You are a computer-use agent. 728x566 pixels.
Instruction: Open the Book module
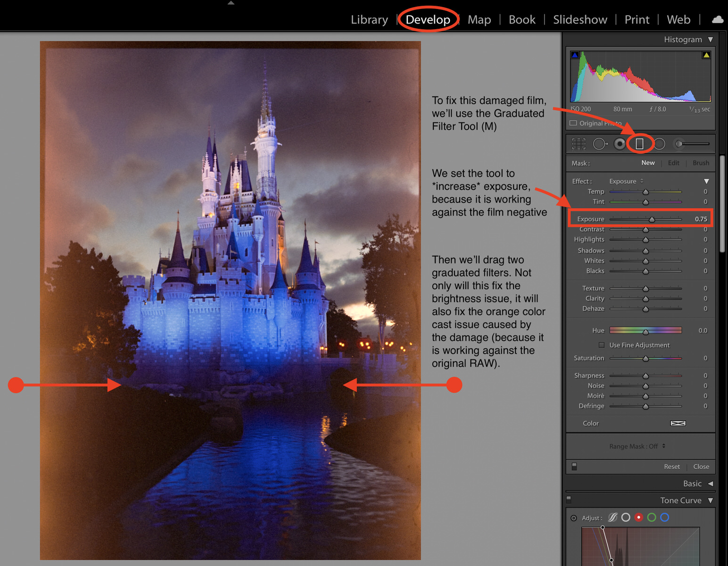click(x=522, y=19)
